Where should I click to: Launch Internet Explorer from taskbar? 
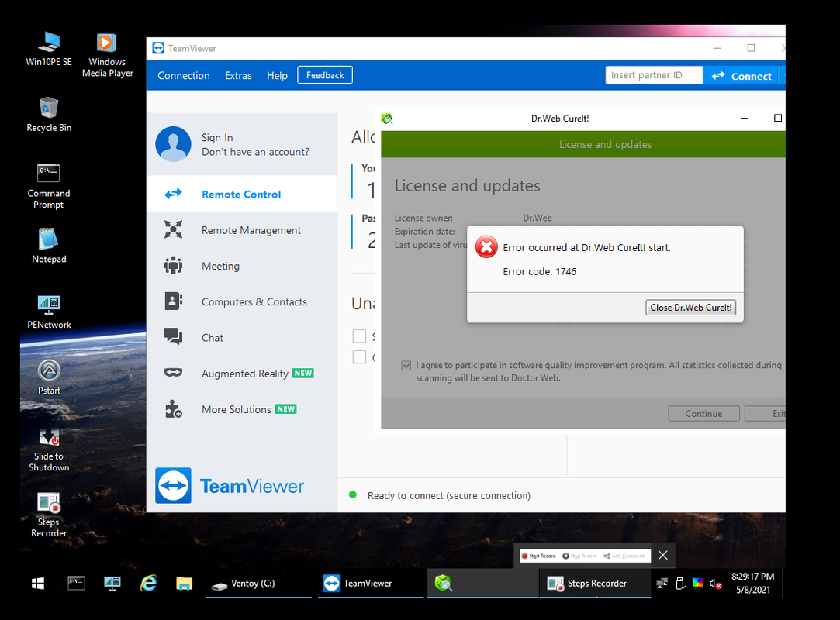click(148, 583)
